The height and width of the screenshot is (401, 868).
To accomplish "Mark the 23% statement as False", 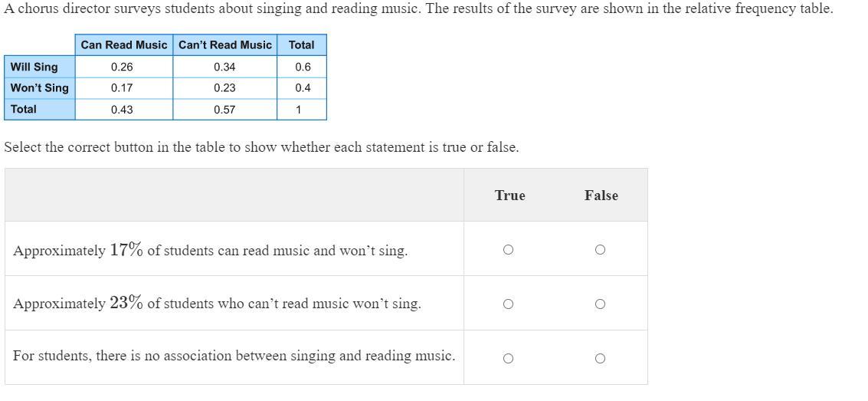I will click(600, 304).
